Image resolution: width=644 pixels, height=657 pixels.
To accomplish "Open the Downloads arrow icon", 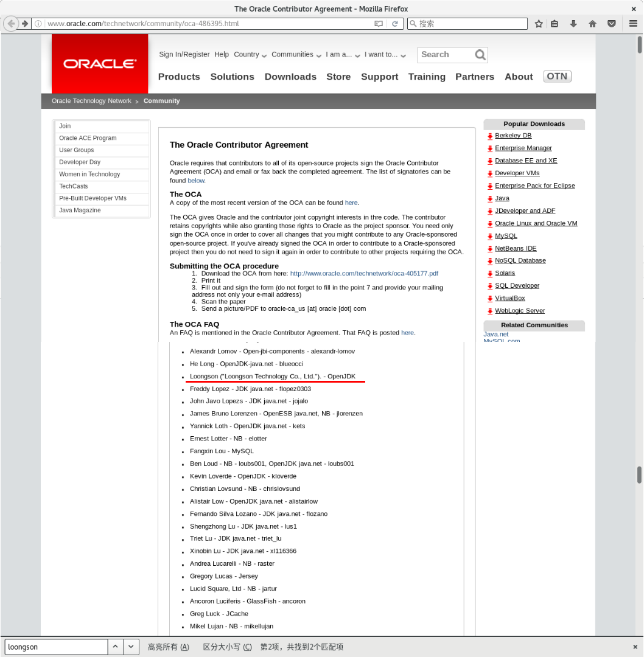I will click(x=573, y=24).
